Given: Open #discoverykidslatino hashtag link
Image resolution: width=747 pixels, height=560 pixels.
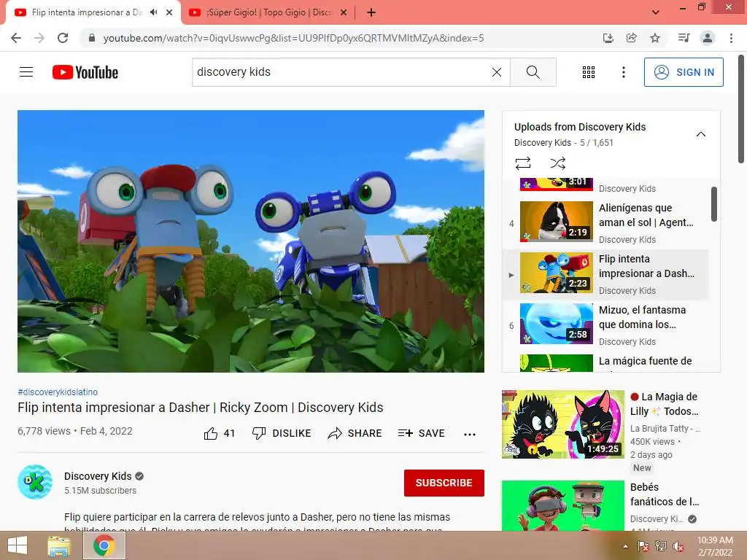Looking at the screenshot, I should coord(58,392).
